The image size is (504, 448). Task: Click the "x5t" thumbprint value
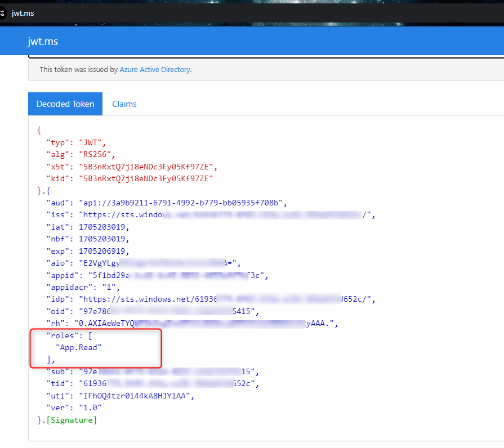click(x=148, y=167)
